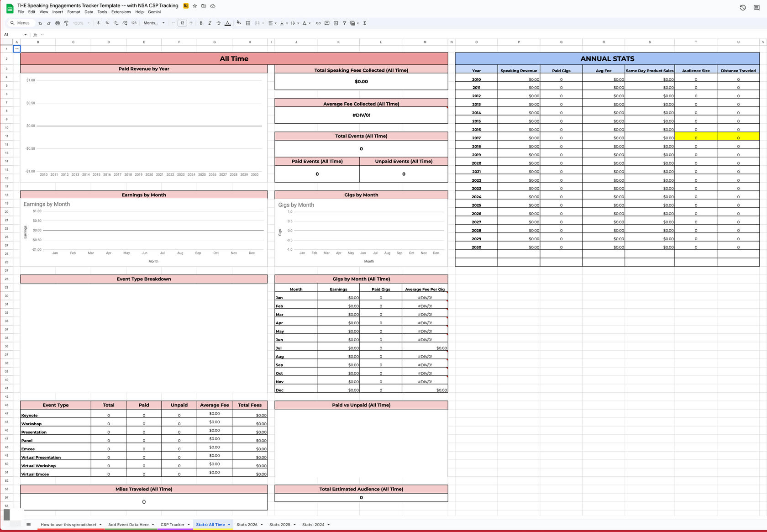Click the functions sigma icon
The width and height of the screenshot is (767, 532).
[365, 23]
